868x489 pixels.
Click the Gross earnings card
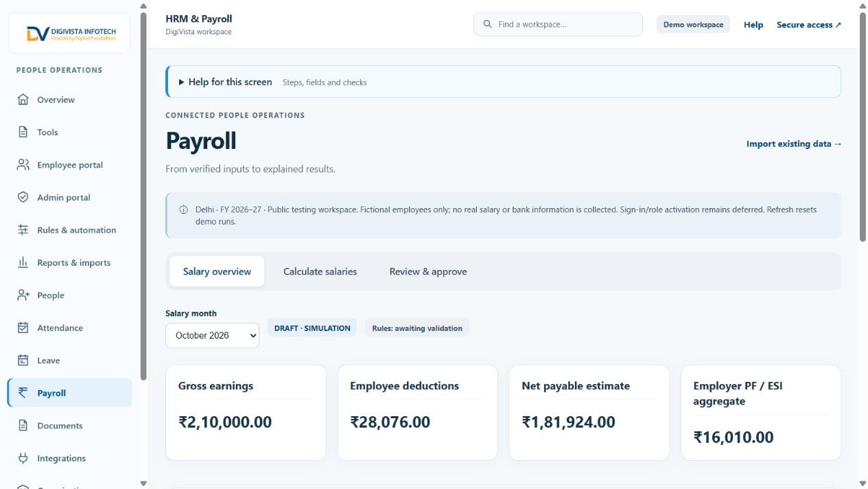[246, 412]
